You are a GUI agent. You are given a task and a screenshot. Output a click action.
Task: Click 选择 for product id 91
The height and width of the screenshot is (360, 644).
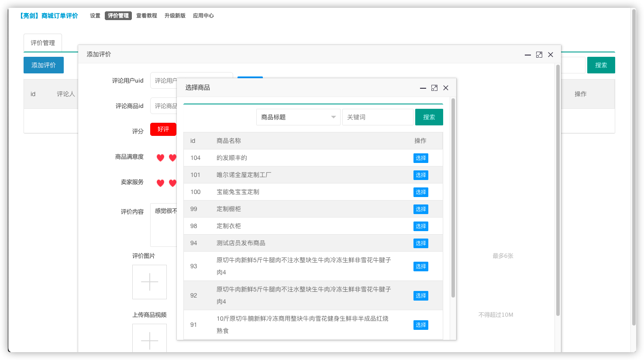421,325
